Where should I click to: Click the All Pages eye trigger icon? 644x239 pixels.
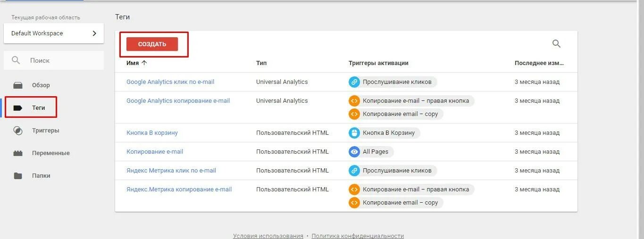pos(354,152)
